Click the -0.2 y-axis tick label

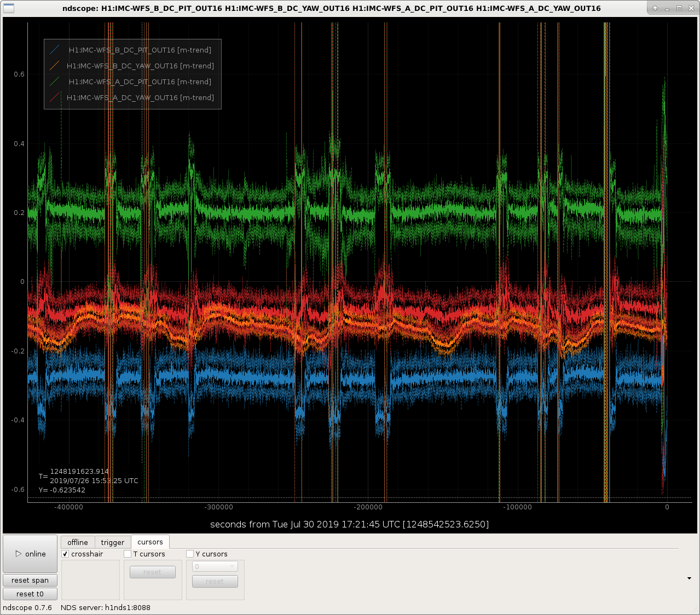[18, 351]
